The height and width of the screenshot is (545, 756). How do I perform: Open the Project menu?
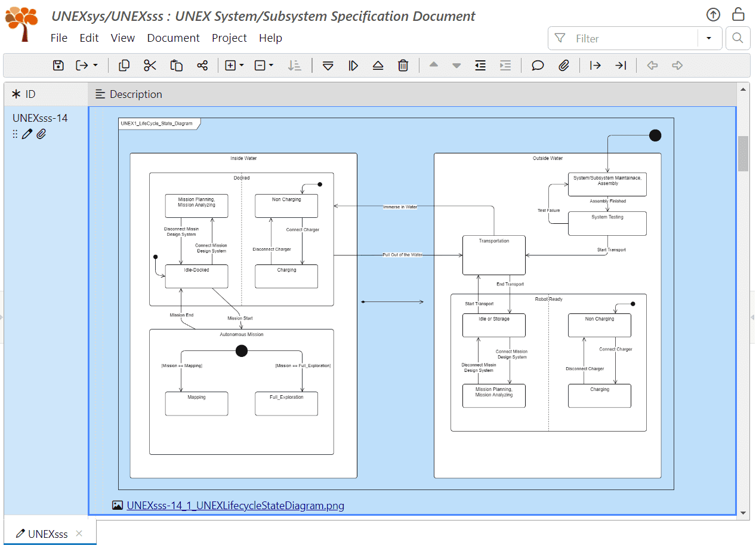(x=229, y=38)
